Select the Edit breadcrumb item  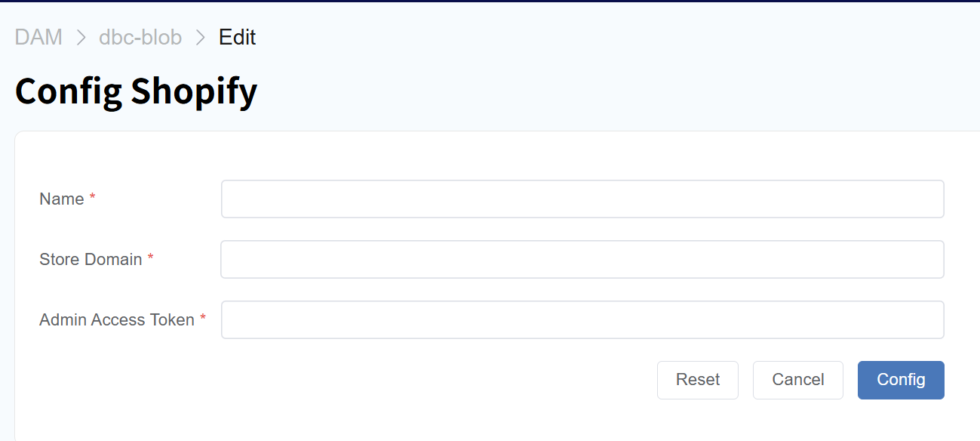237,37
